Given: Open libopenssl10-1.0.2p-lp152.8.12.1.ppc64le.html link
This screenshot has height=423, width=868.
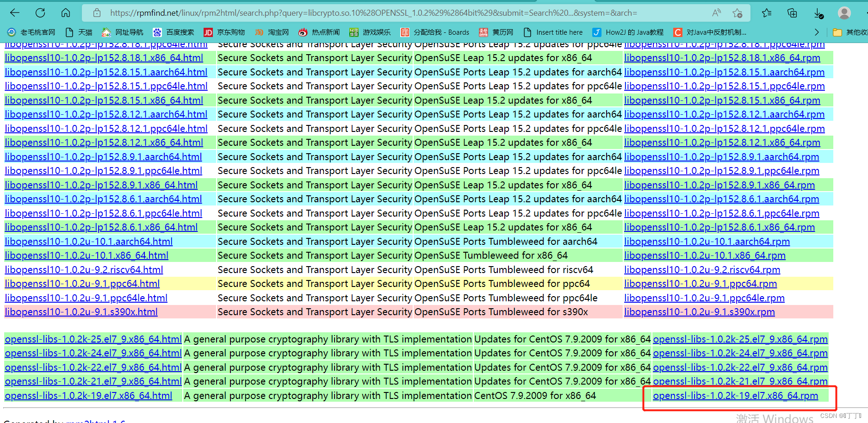Looking at the screenshot, I should pyautogui.click(x=106, y=129).
